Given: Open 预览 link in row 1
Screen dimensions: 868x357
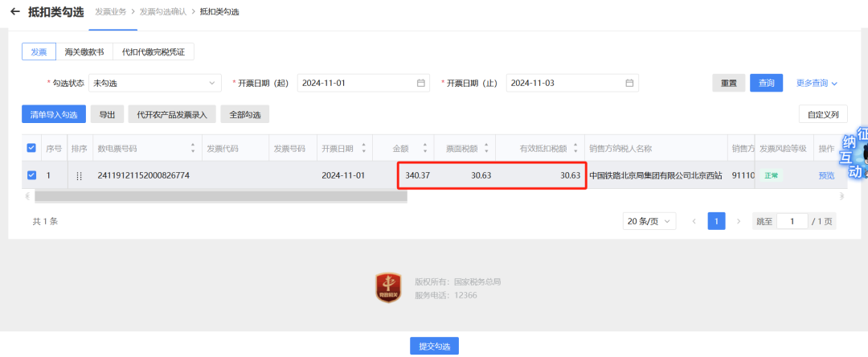Looking at the screenshot, I should (x=826, y=175).
